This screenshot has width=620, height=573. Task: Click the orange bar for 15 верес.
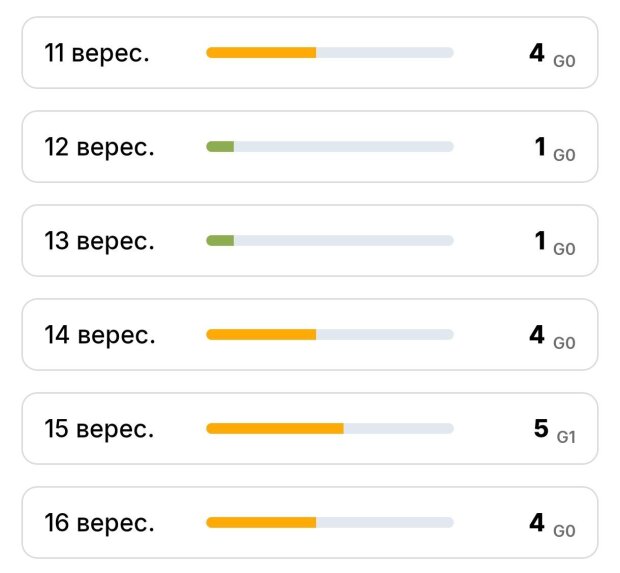[x=275, y=428]
